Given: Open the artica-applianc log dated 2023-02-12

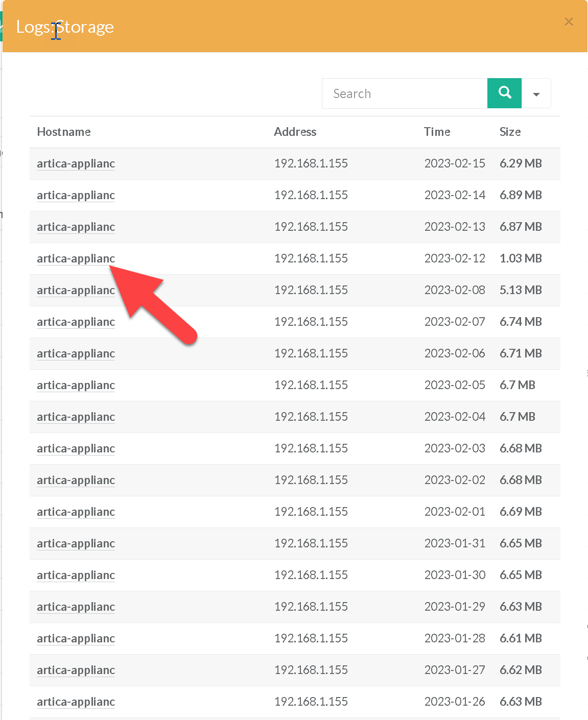Looking at the screenshot, I should (x=76, y=258).
